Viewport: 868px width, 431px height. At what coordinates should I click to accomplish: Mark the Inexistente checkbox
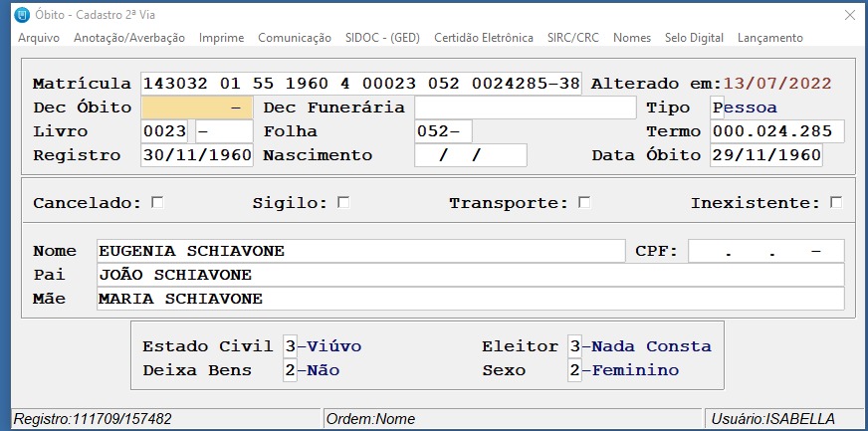[836, 202]
